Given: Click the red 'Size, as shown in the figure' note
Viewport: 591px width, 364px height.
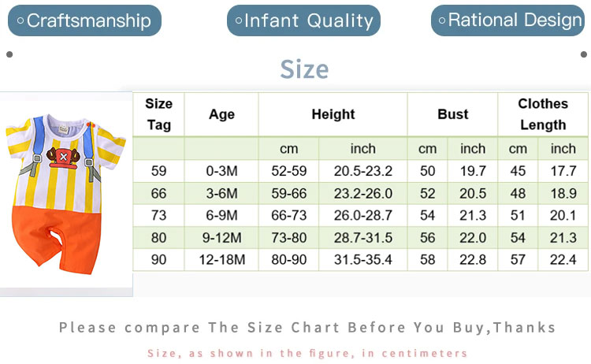Looking at the screenshot, I should coord(307,353).
